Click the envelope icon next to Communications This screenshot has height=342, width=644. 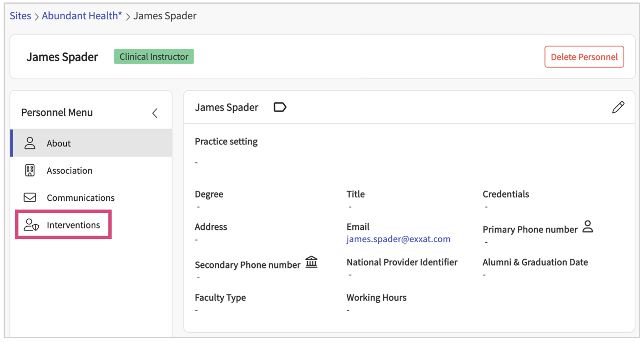coord(30,198)
